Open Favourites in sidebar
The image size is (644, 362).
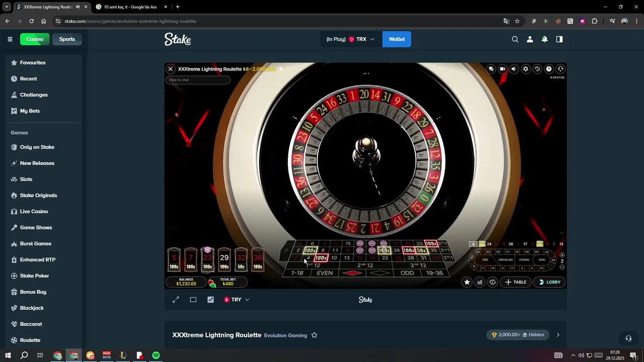[x=44, y=62]
